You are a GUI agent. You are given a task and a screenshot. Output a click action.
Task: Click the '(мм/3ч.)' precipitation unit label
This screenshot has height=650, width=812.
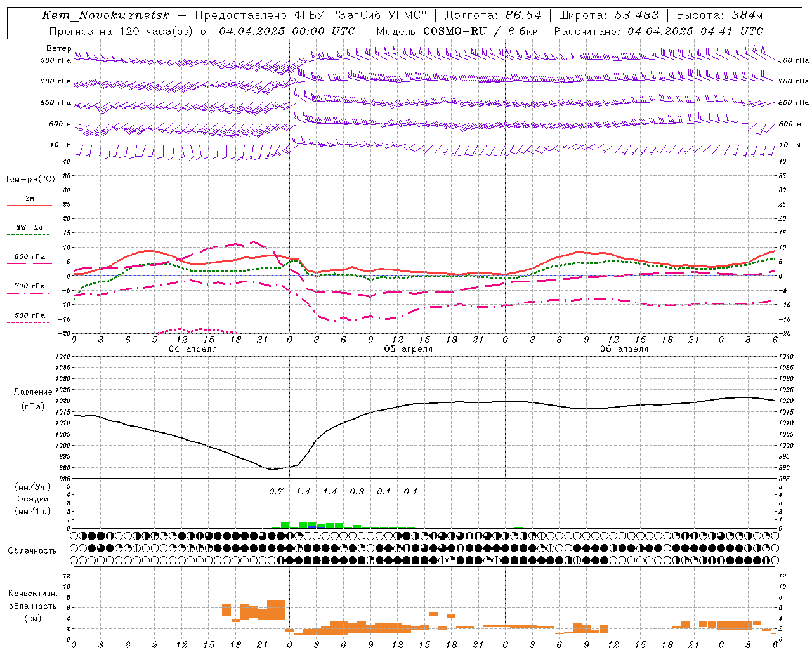33,487
